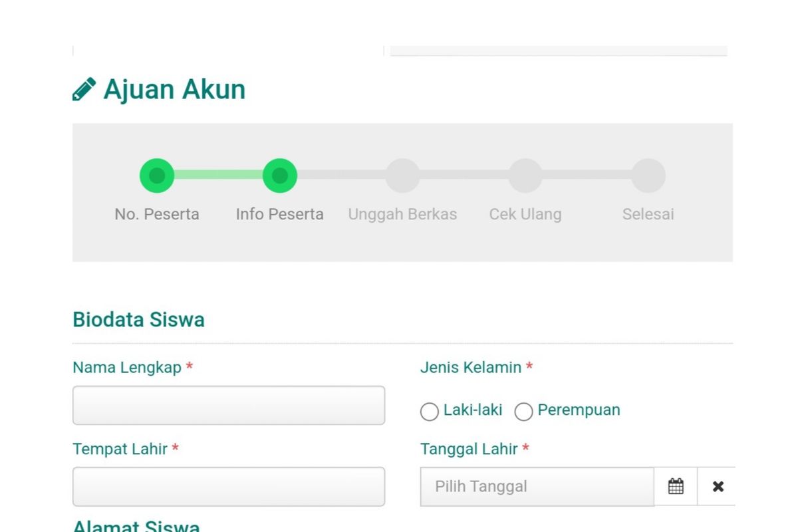
Task: Select the Laki-laki radio button
Action: 430,412
